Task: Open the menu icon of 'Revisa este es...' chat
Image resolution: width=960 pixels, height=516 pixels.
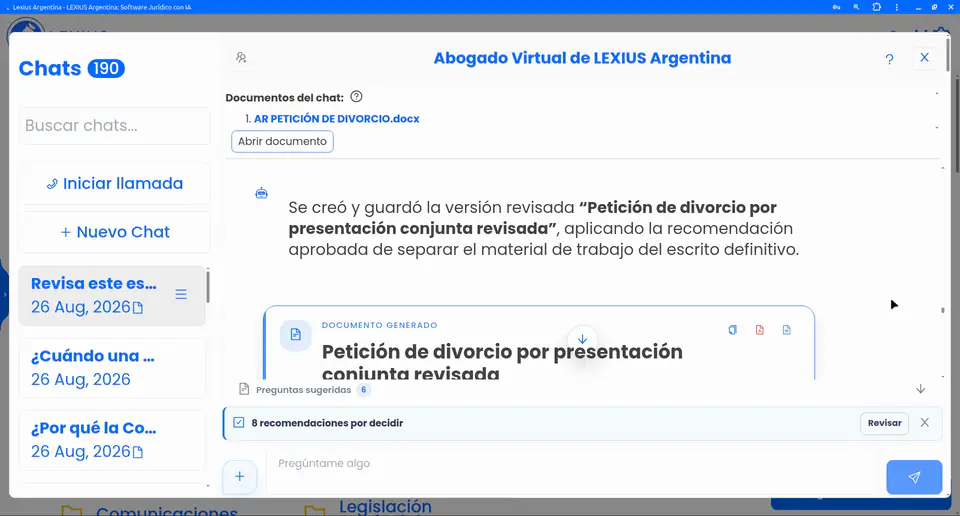Action: pos(181,294)
